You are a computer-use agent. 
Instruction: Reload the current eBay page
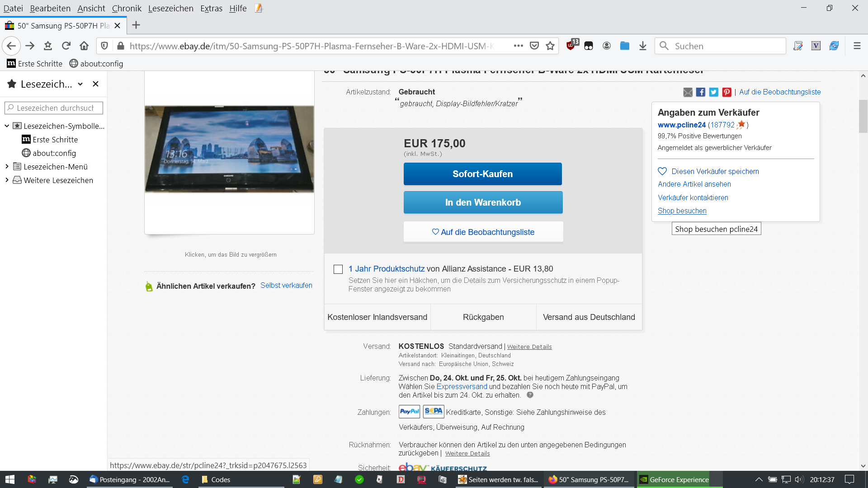click(x=66, y=46)
